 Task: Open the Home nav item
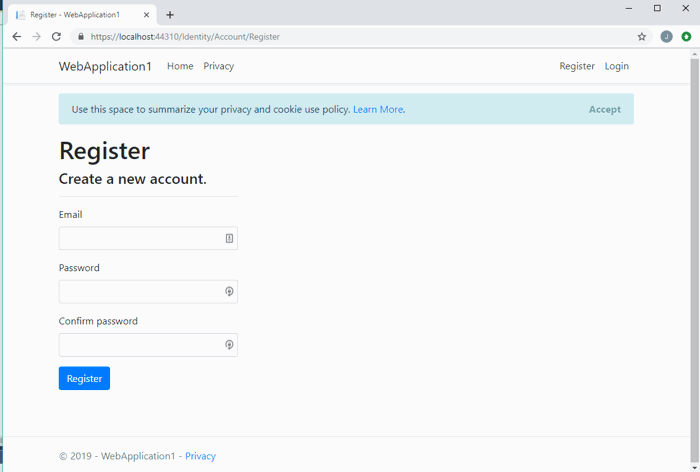coord(180,66)
